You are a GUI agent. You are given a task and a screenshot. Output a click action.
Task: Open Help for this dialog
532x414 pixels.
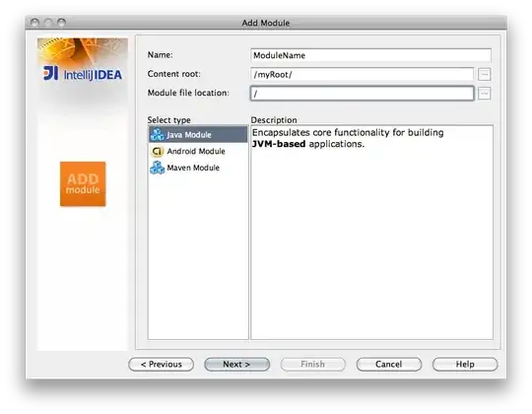pyautogui.click(x=465, y=364)
